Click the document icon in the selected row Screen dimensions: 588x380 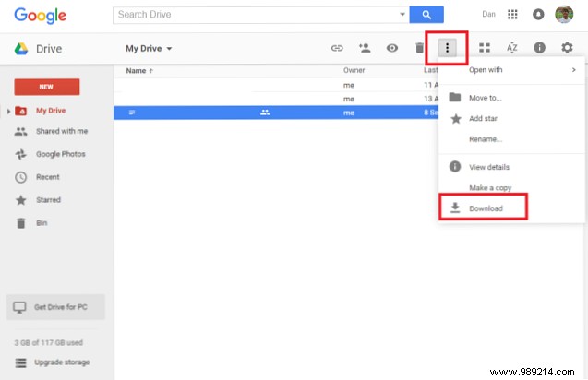[132, 113]
